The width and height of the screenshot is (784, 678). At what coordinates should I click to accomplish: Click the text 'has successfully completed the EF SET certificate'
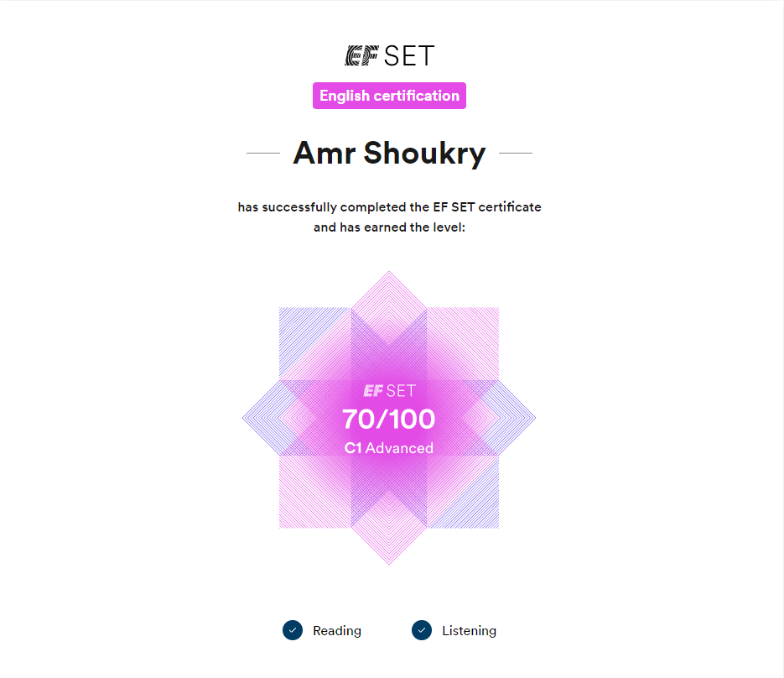[x=389, y=207]
